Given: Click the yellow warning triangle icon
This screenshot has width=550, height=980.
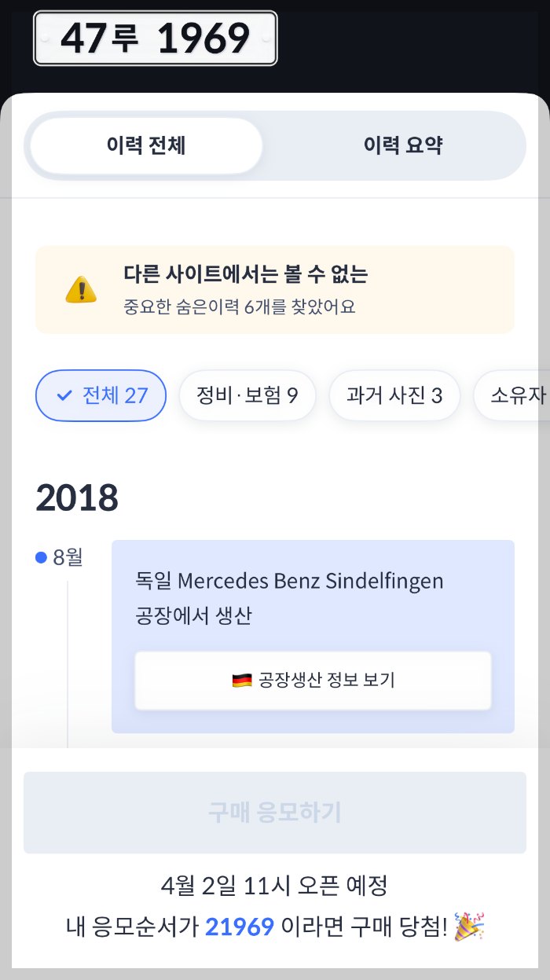Looking at the screenshot, I should pyautogui.click(x=80, y=289).
